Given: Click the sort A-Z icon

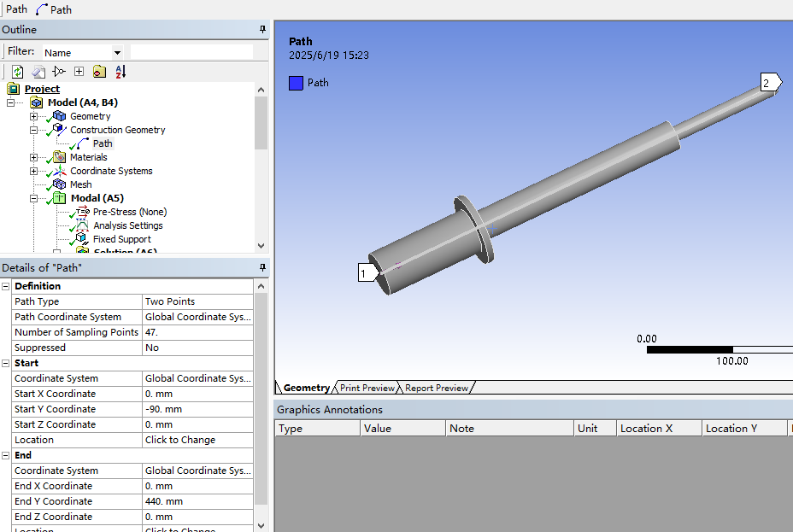Looking at the screenshot, I should pos(120,72).
